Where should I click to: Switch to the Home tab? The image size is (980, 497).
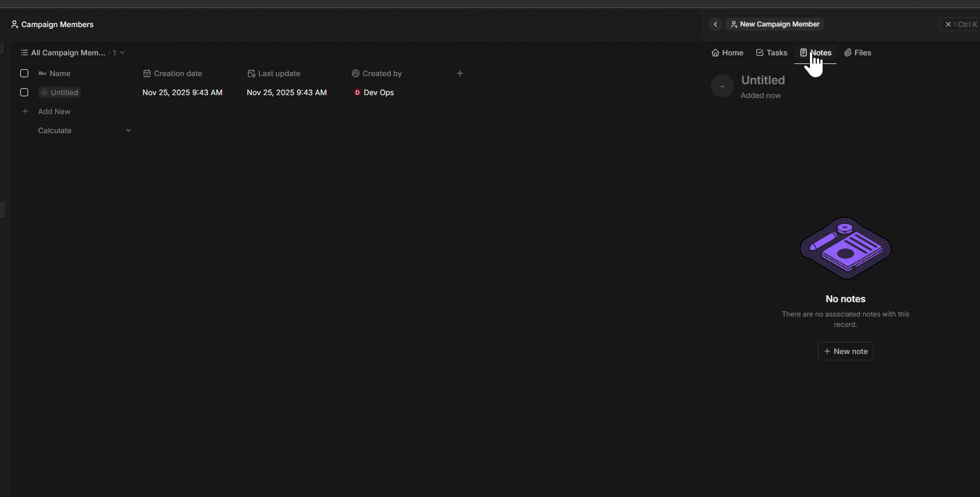[728, 52]
